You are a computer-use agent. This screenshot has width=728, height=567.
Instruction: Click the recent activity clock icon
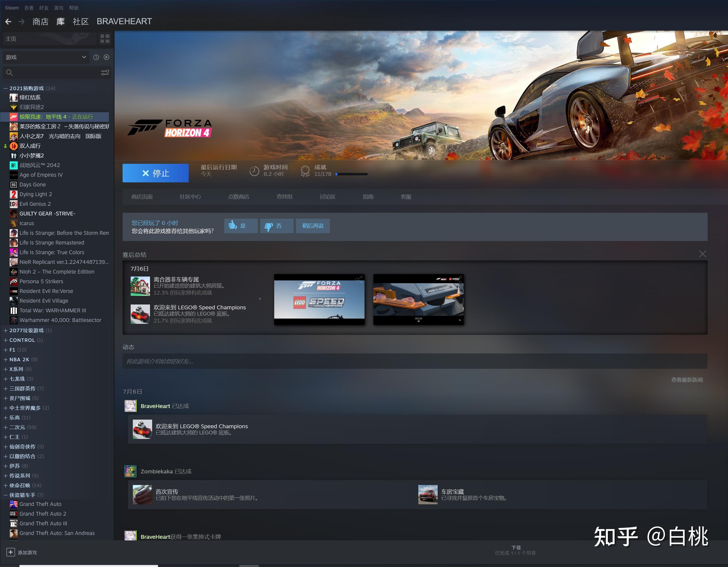coord(96,57)
